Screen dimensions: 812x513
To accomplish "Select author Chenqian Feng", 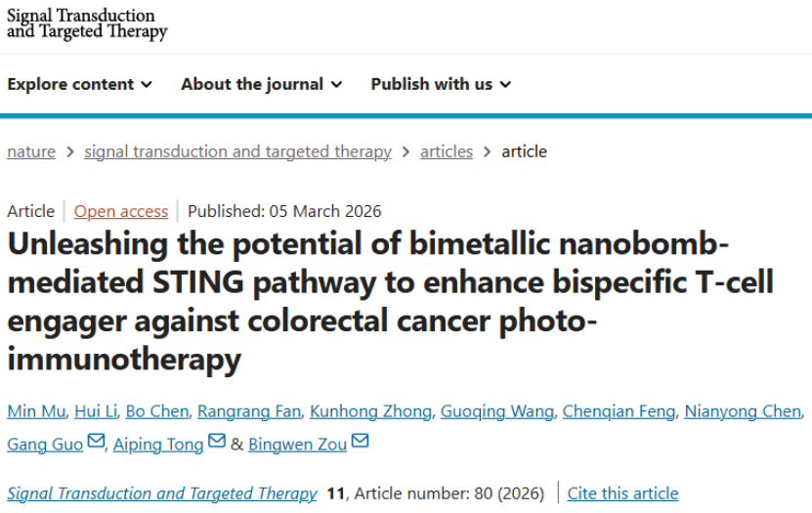I will [619, 411].
